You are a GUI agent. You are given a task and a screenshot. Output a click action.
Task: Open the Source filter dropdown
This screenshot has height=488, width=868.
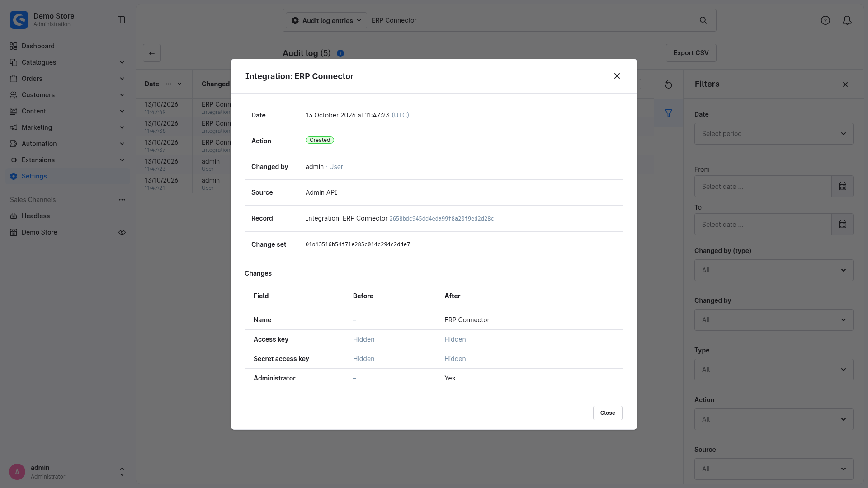click(x=774, y=469)
